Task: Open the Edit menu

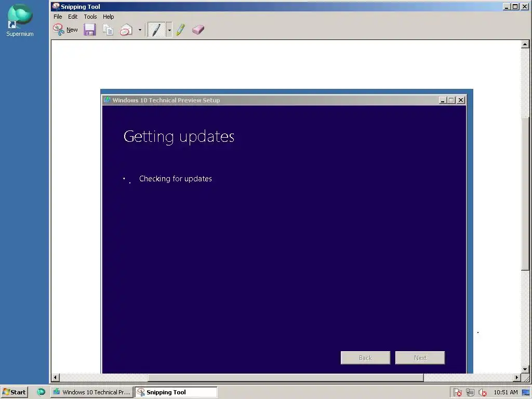Action: (x=73, y=17)
